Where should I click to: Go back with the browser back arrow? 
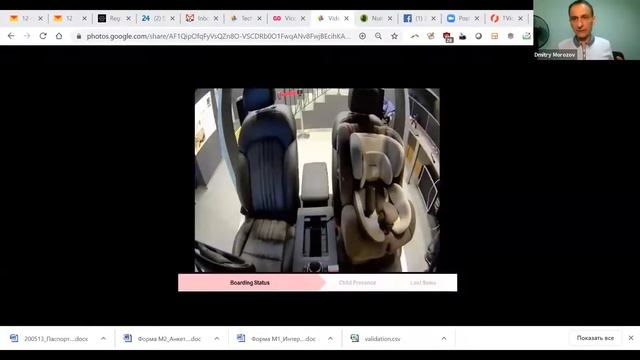(x=11, y=36)
